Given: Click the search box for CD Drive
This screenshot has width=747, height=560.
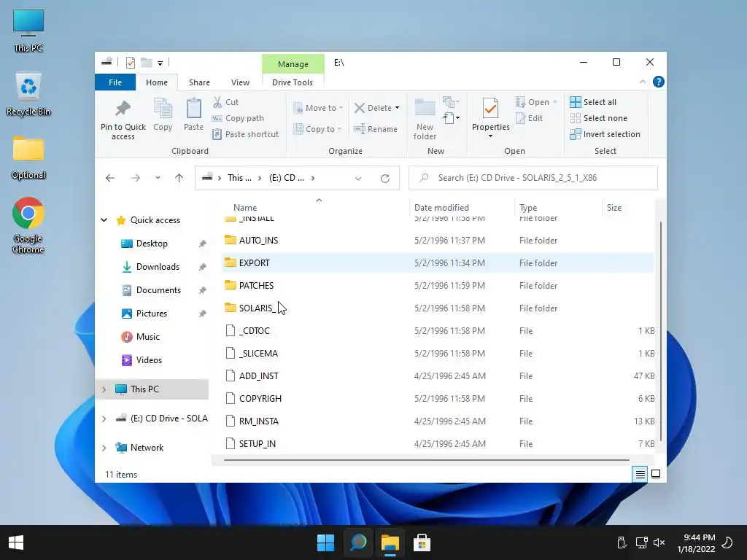Looking at the screenshot, I should [x=533, y=178].
